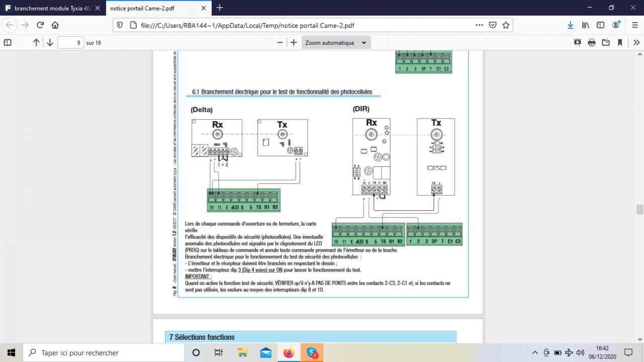Click the vertical scrollbar thumb
Viewport: 644px width, 362px height.
coord(639,210)
